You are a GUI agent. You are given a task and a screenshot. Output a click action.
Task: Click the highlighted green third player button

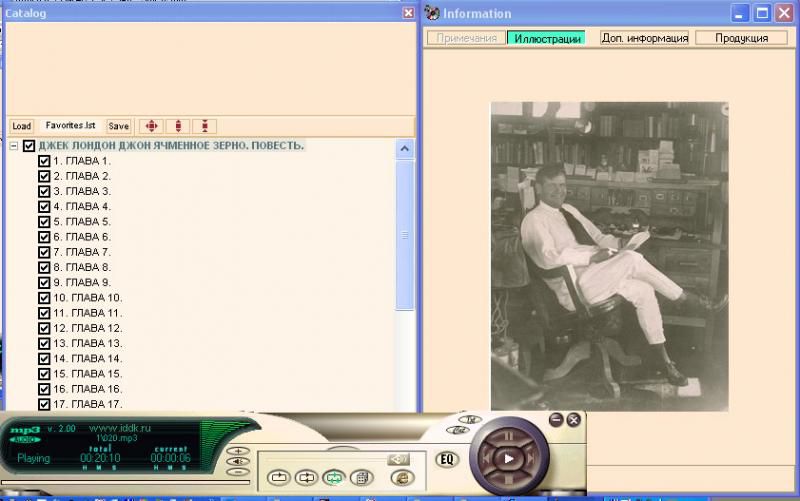333,478
